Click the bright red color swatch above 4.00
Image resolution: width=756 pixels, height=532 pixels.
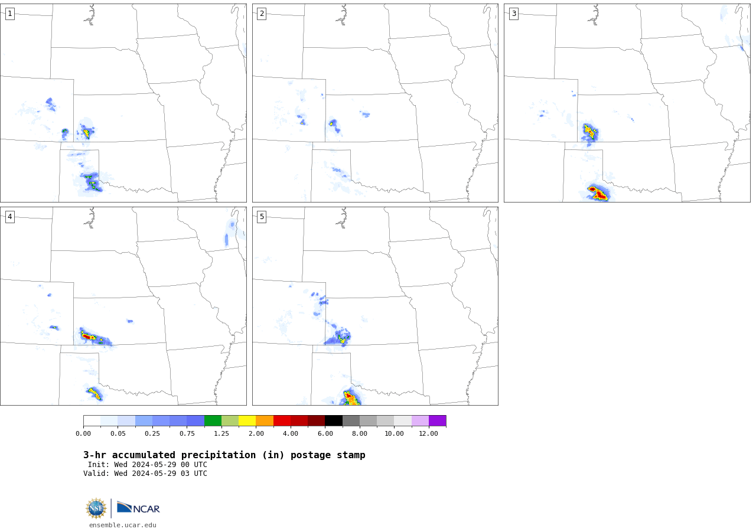[282, 421]
